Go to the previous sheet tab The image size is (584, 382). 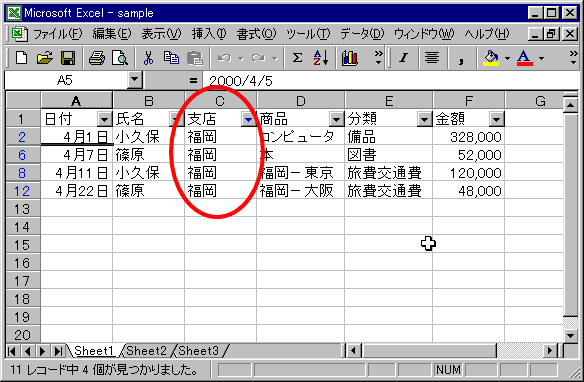27,351
